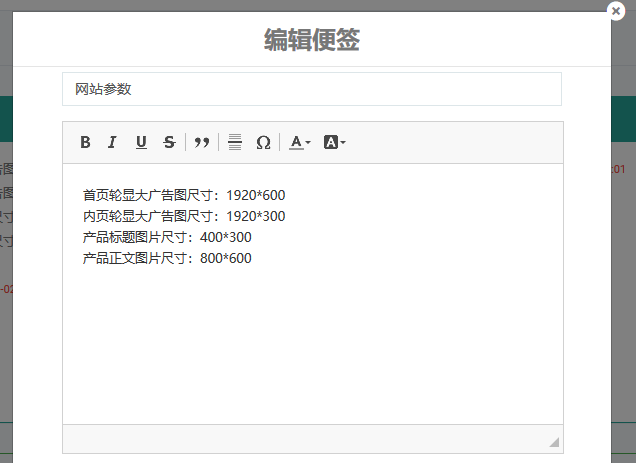Click the line 首页轮显大广告图尺寸：1920*600

184,195
